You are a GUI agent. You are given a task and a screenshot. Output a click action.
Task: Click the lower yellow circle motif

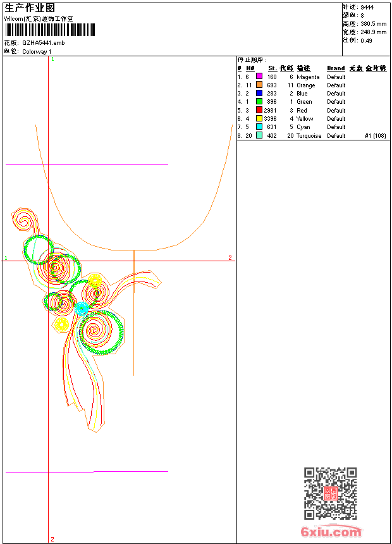(x=61, y=325)
